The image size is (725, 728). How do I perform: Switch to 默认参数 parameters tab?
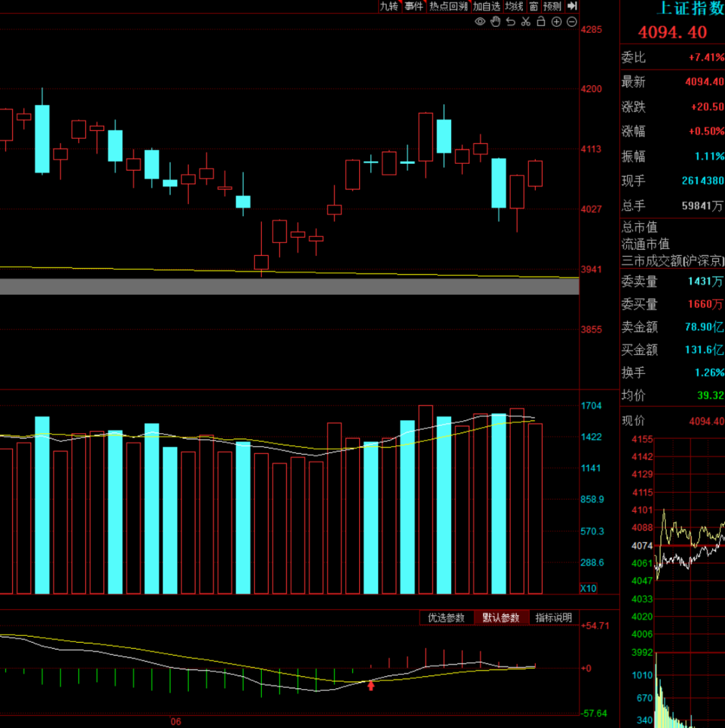tap(501, 617)
